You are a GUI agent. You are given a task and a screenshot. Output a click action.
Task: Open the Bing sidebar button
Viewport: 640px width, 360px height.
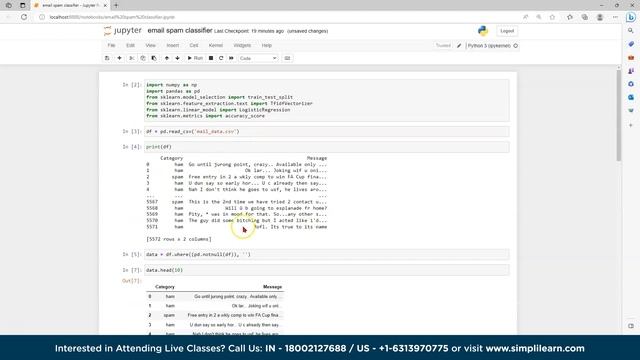[631, 17]
